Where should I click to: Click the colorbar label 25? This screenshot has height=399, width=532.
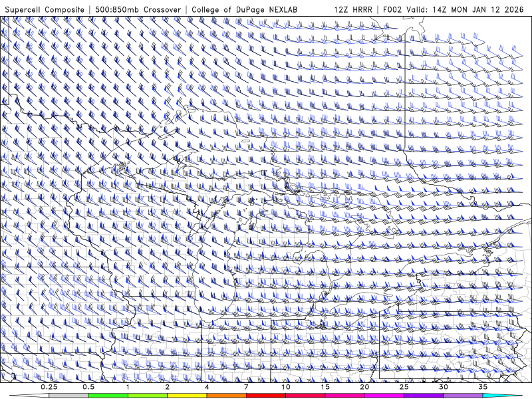click(x=404, y=387)
